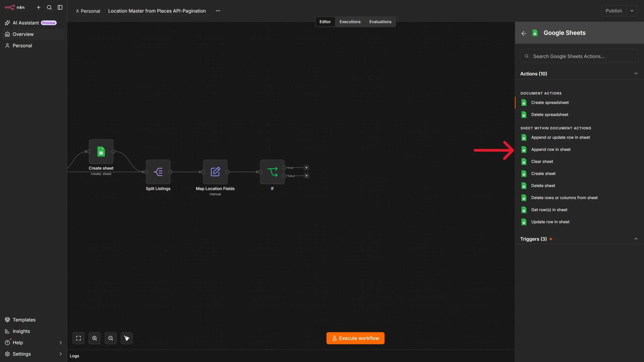The height and width of the screenshot is (362, 644).
Task: Add node to the If true branch
Action: [x=306, y=168]
